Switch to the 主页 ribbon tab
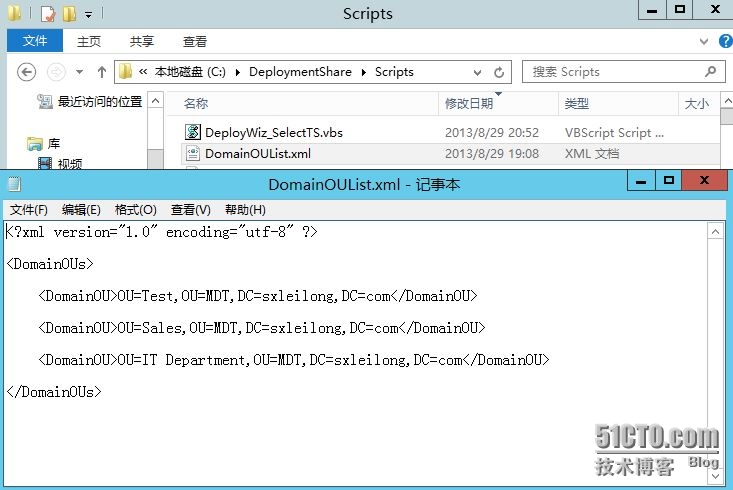This screenshot has height=490, width=733. point(89,42)
